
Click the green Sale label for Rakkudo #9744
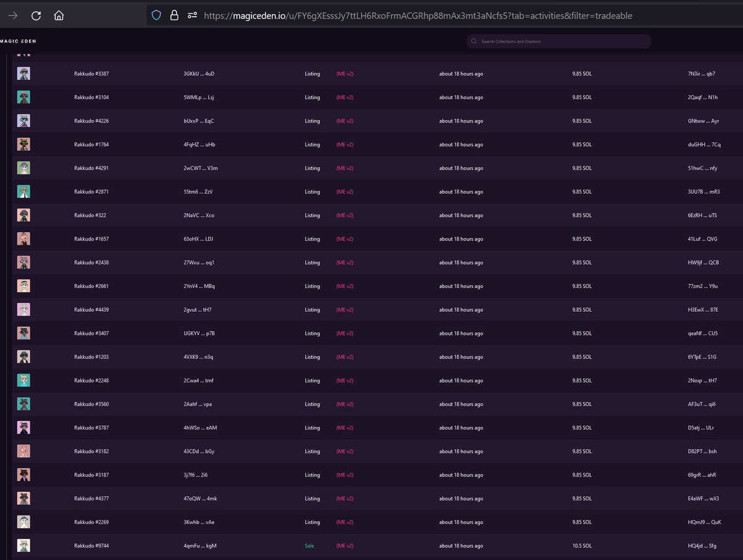(310, 546)
